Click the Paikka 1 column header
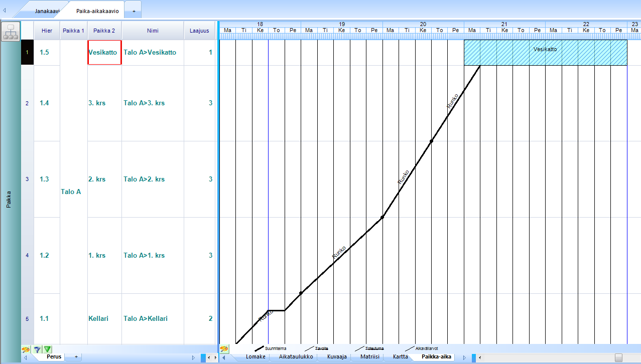The image size is (641, 364). click(x=74, y=31)
